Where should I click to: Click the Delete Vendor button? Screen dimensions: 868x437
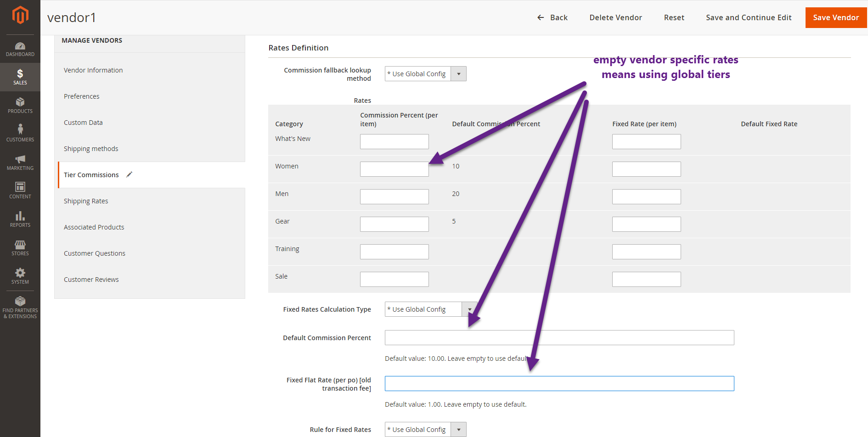click(615, 17)
